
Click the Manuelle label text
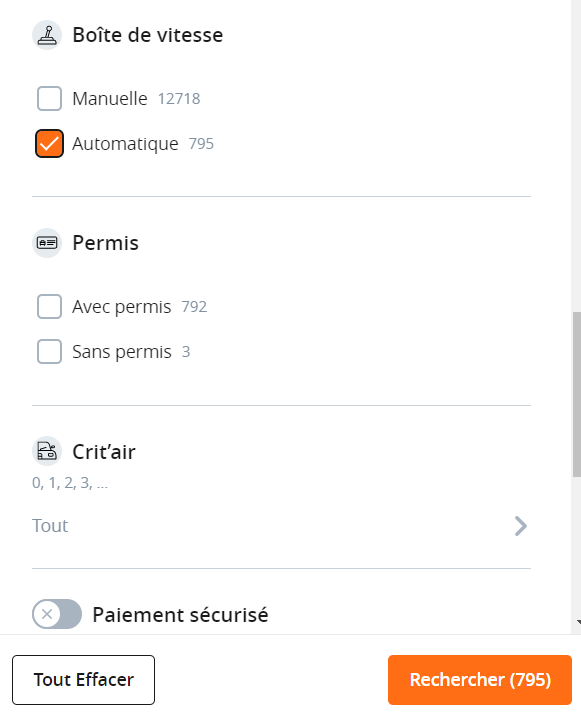coord(110,98)
